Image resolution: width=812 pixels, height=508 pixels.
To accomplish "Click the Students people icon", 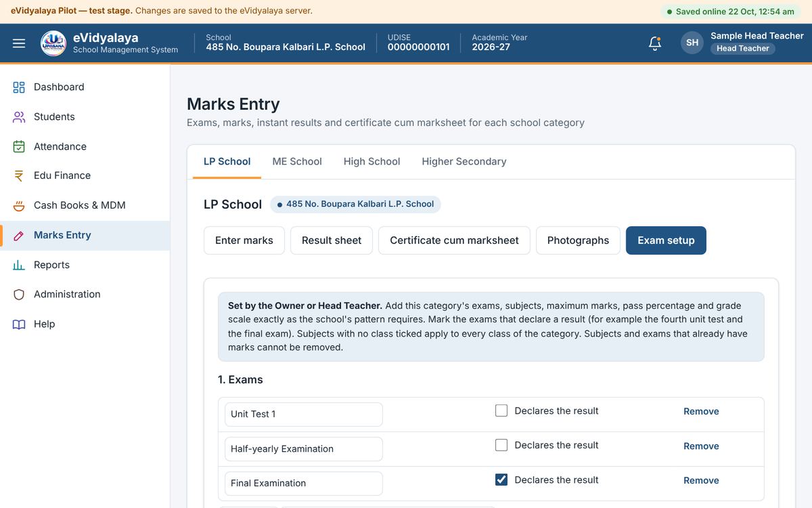I will pyautogui.click(x=19, y=117).
